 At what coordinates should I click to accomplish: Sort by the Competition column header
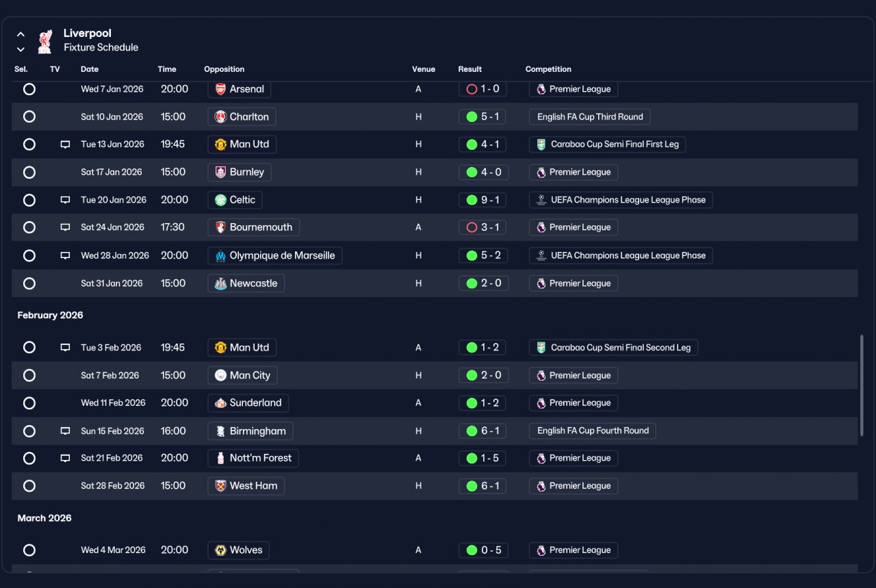point(548,69)
